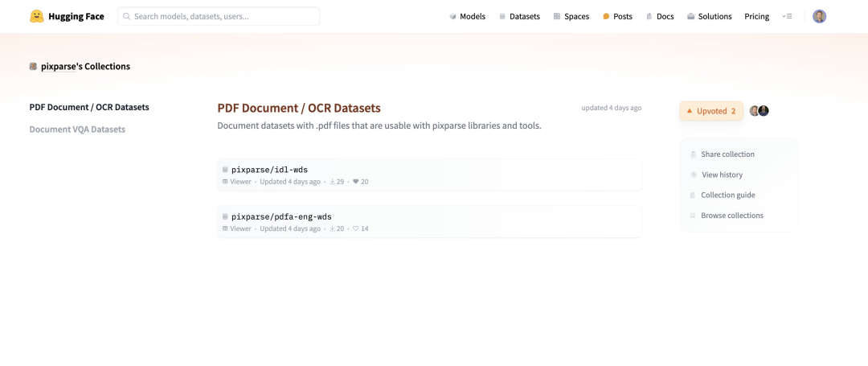Click the filled heart on idl-wds

click(356, 182)
